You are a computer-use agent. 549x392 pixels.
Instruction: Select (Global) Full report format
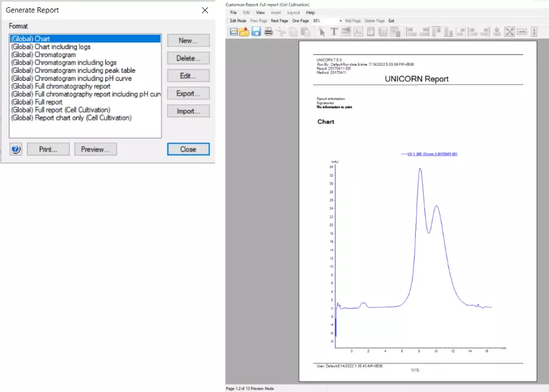[x=37, y=102]
